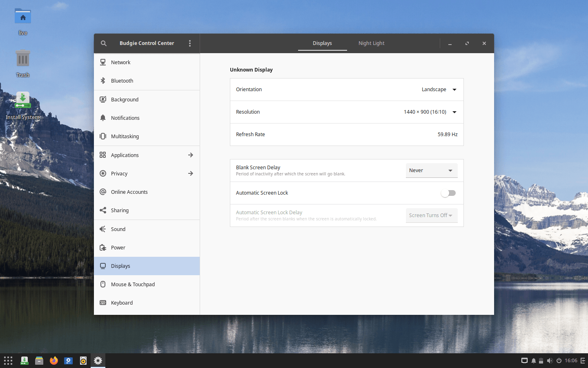Image resolution: width=588 pixels, height=368 pixels.
Task: Open Power settings via the battery icon
Action: click(102, 247)
